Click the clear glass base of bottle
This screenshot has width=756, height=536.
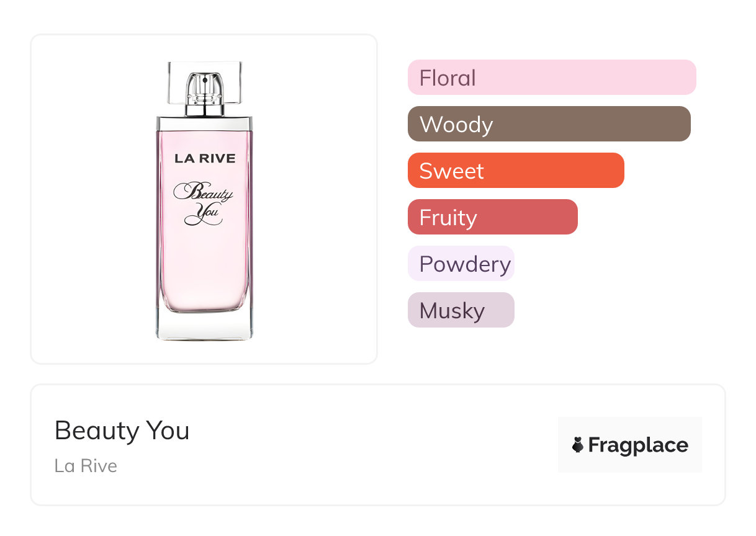pyautogui.click(x=204, y=327)
